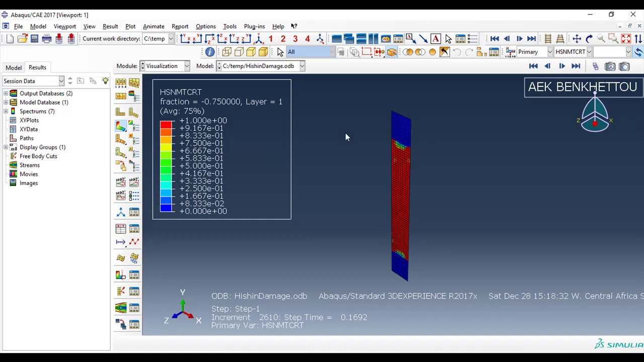Switch to the Results tab

click(x=37, y=67)
